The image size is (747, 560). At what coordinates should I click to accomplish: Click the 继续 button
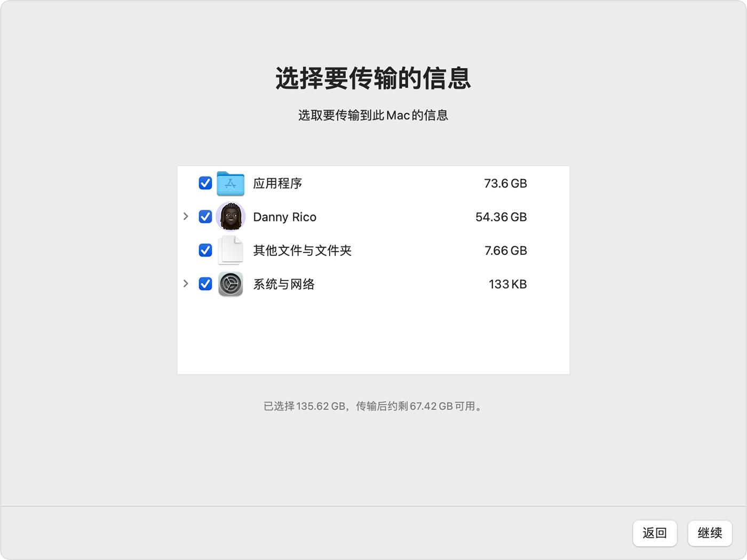click(x=710, y=533)
